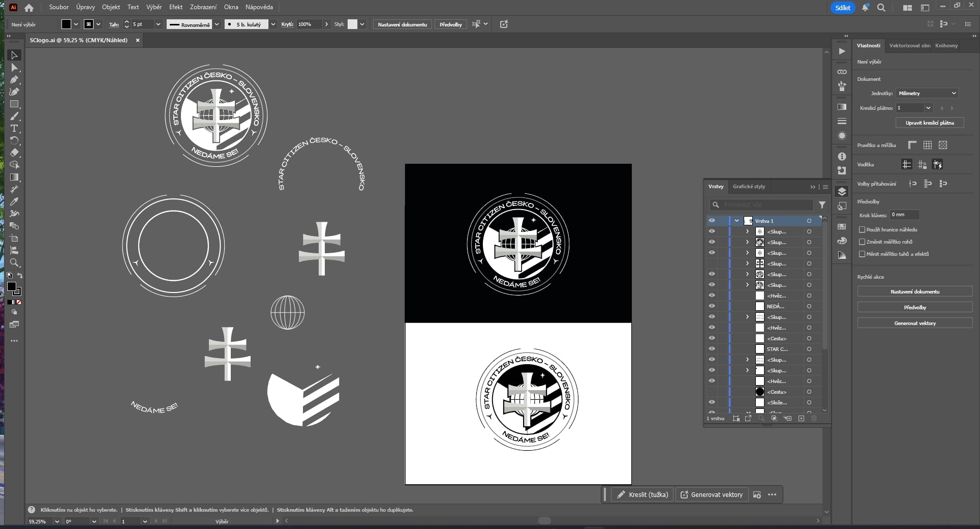The width and height of the screenshot is (980, 529).
Task: Click Předvolby button in control bar
Action: [x=451, y=24]
